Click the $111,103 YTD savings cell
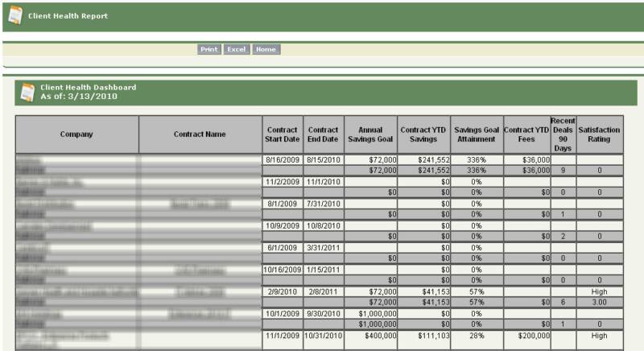 point(423,341)
